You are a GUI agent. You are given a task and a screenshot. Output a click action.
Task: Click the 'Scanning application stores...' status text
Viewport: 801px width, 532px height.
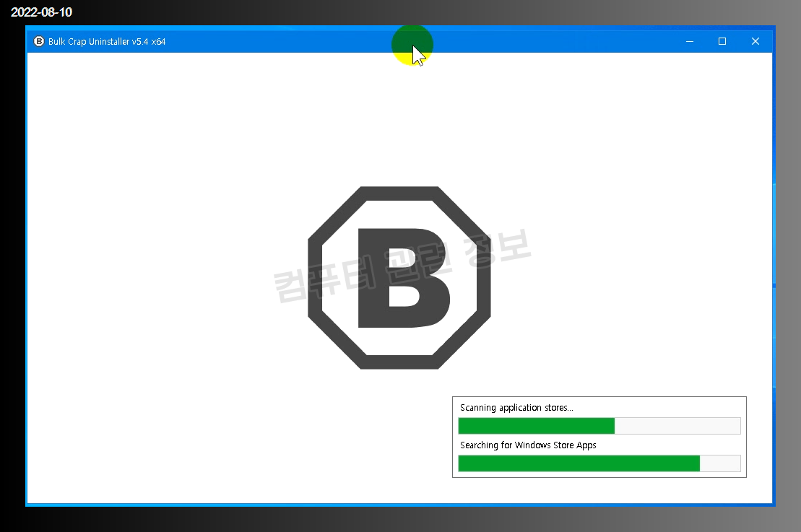click(516, 408)
